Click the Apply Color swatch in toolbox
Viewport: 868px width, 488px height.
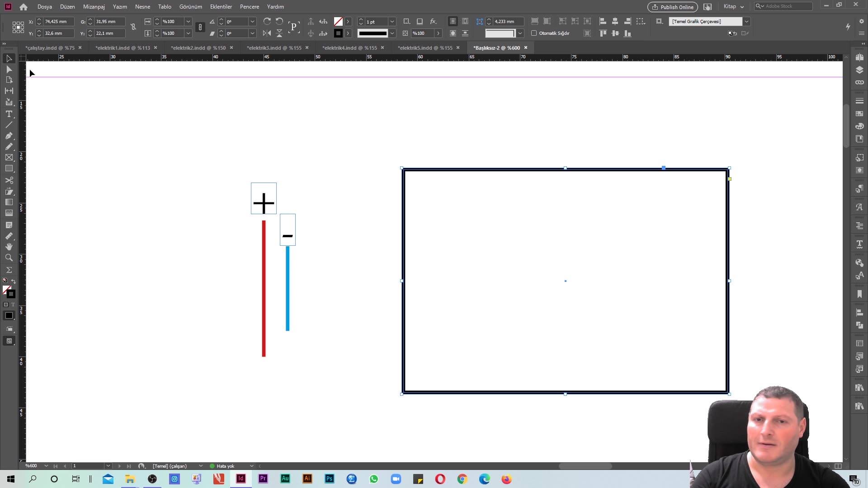coord(9,315)
